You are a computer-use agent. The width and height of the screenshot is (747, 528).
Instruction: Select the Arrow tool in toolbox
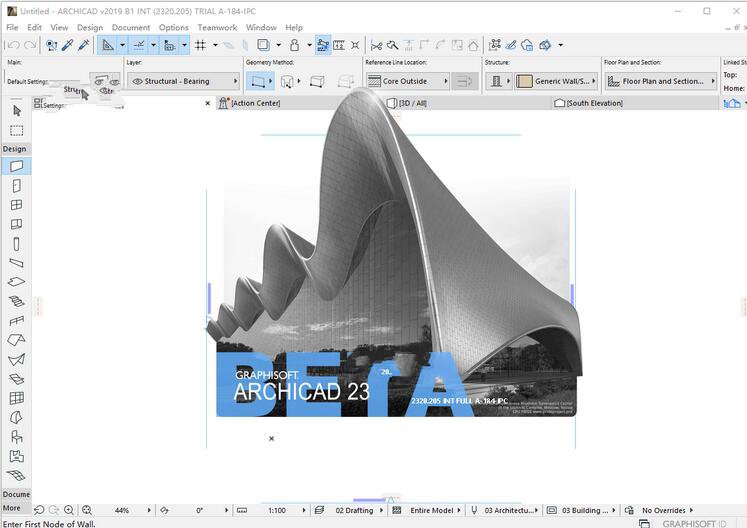17,111
